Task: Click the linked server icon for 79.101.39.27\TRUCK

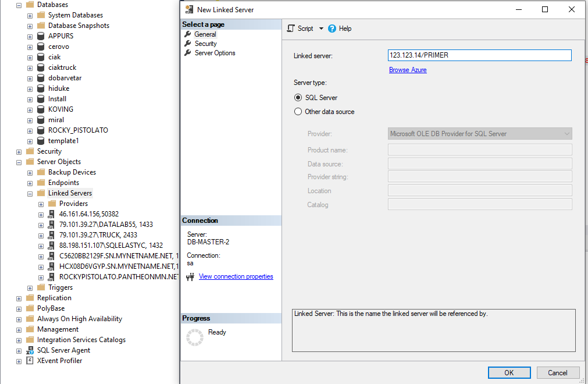Action: [x=51, y=236]
